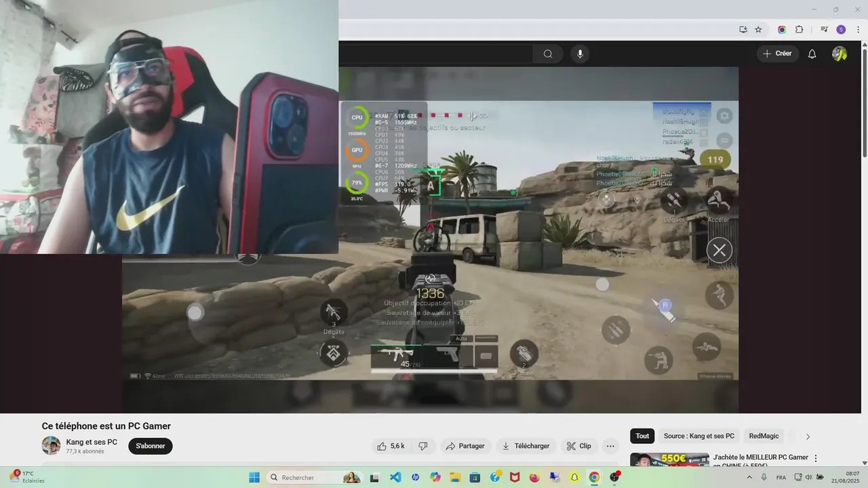Select the Tout filter chip

[642, 436]
